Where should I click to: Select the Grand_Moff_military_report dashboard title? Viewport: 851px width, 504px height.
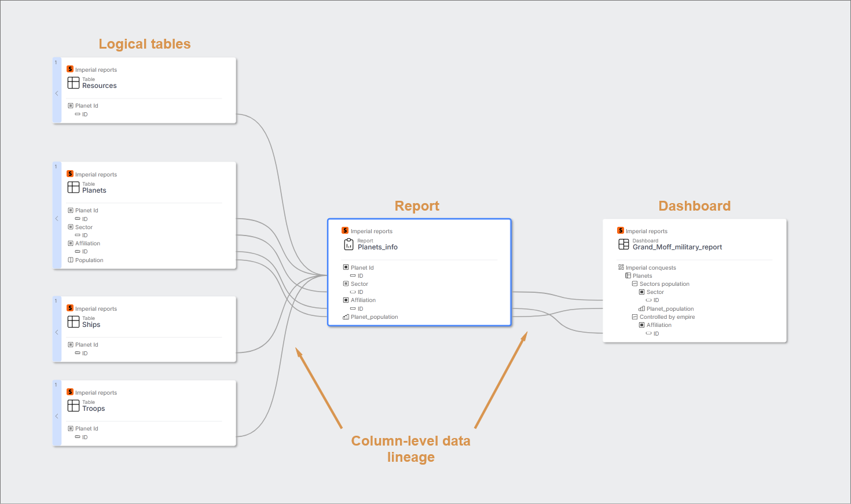pyautogui.click(x=677, y=247)
